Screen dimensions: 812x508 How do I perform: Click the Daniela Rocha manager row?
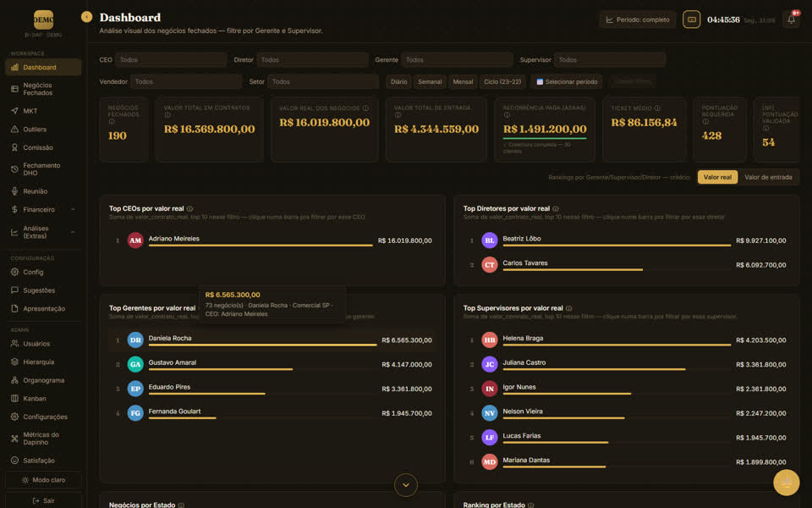[272, 340]
